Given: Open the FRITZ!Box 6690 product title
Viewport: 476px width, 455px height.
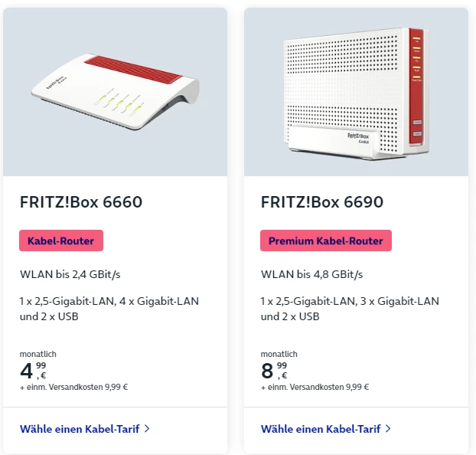Looking at the screenshot, I should (322, 202).
